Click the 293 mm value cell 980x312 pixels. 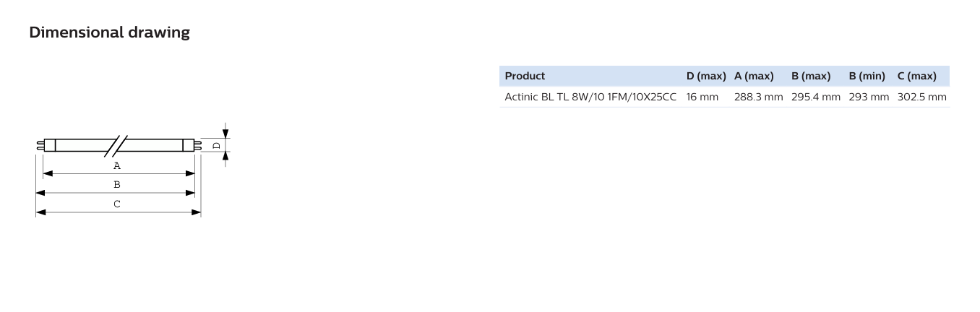click(x=869, y=97)
